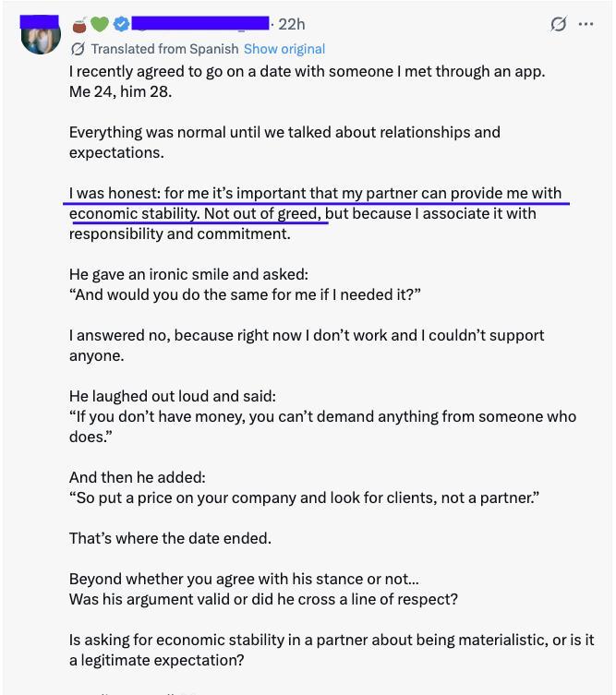Click the Grok icon in the post header
This screenshot has width=616, height=695.
tap(558, 24)
